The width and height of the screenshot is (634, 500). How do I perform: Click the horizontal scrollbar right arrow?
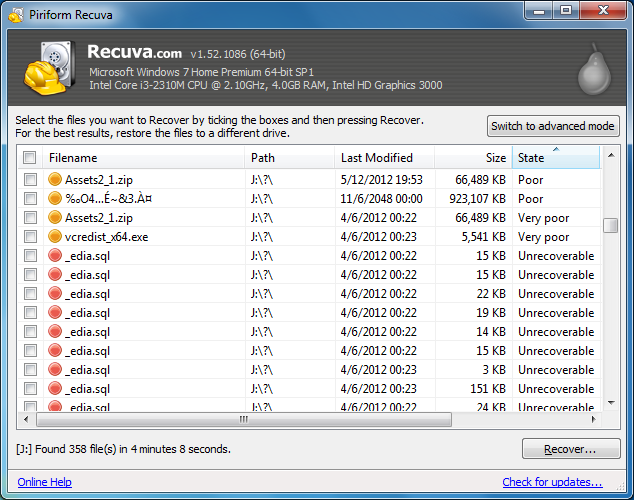(593, 419)
